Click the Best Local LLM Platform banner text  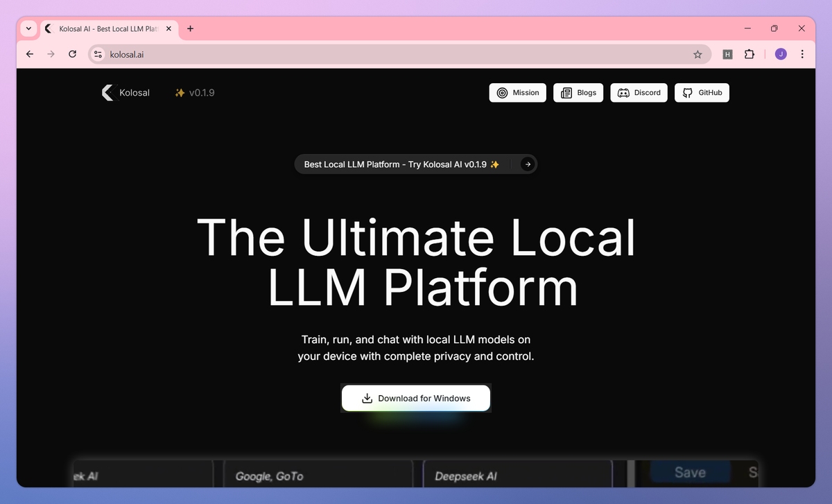402,164
